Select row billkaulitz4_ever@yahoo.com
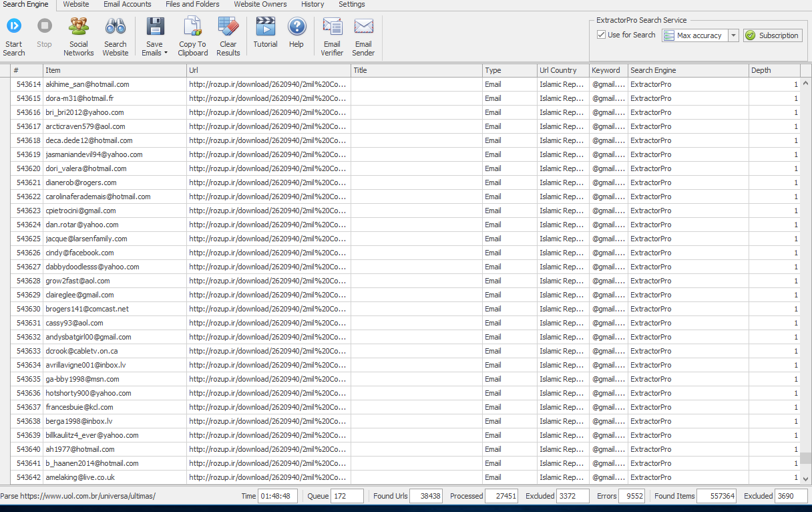 pos(406,435)
